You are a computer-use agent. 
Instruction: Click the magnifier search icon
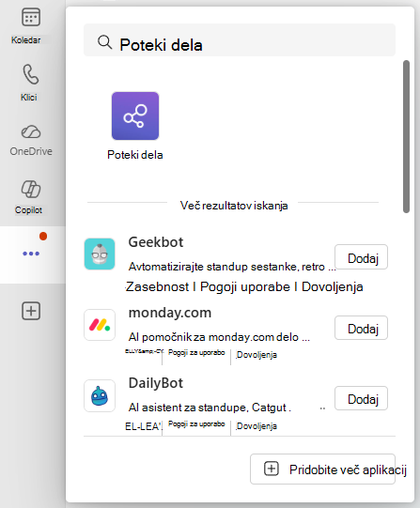(104, 42)
